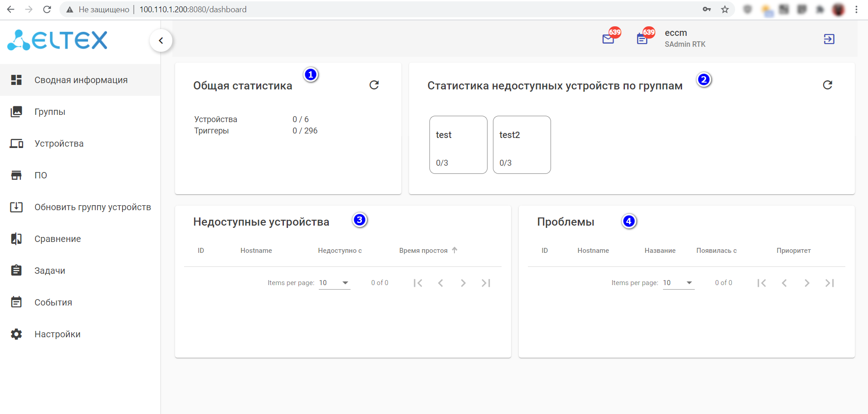Click the Сравнение compare icon
The height and width of the screenshot is (414, 868).
16,239
